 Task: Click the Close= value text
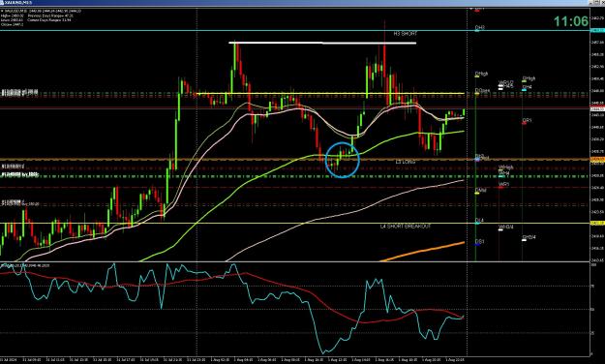point(13,24)
